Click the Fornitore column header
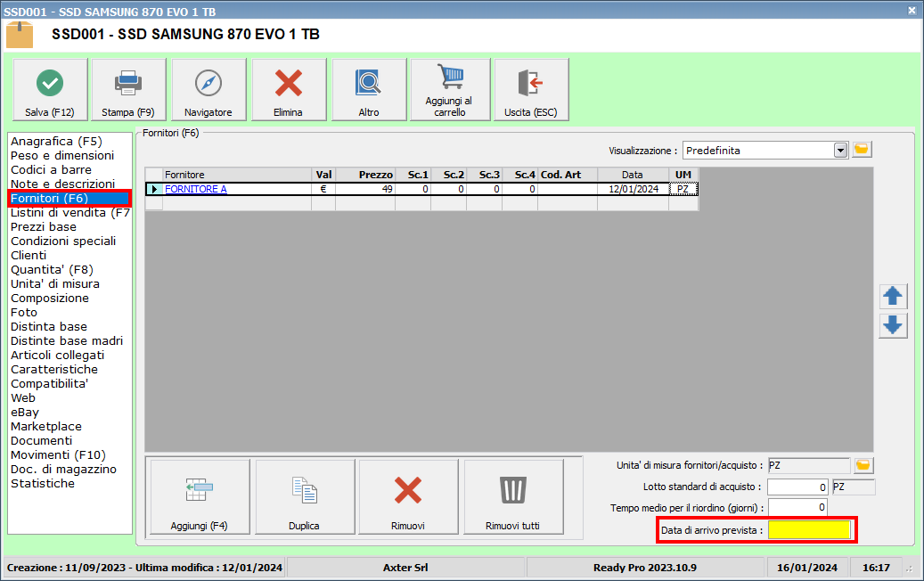 coord(237,175)
